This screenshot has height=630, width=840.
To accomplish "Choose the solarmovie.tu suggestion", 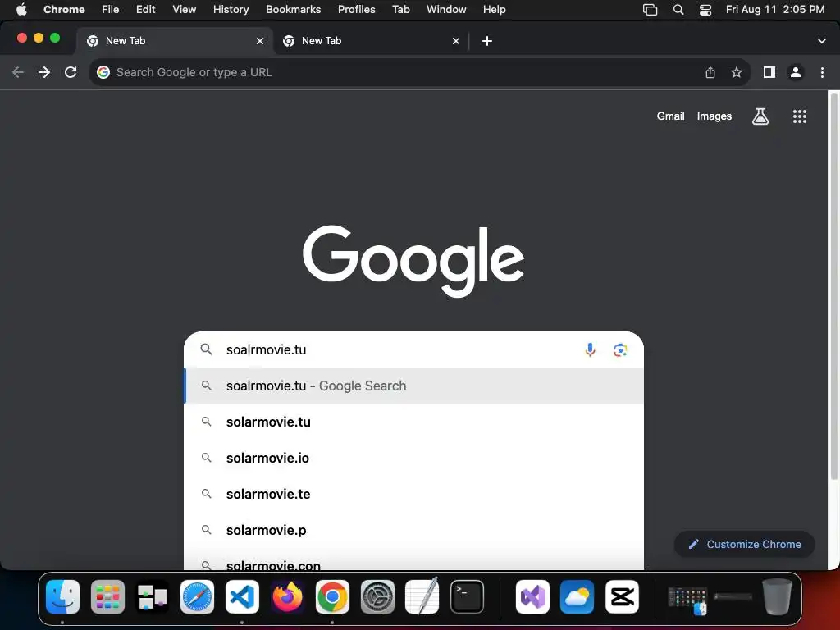I will point(413,422).
